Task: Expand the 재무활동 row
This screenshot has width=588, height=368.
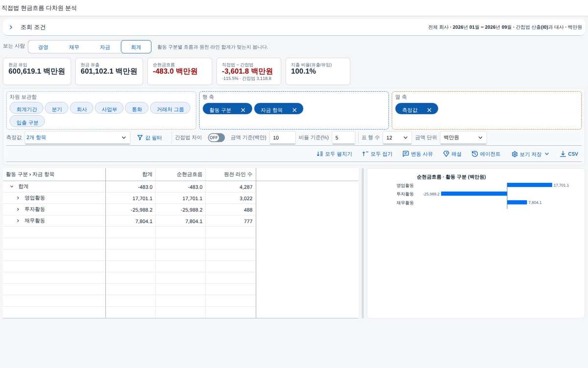Action: (18, 221)
